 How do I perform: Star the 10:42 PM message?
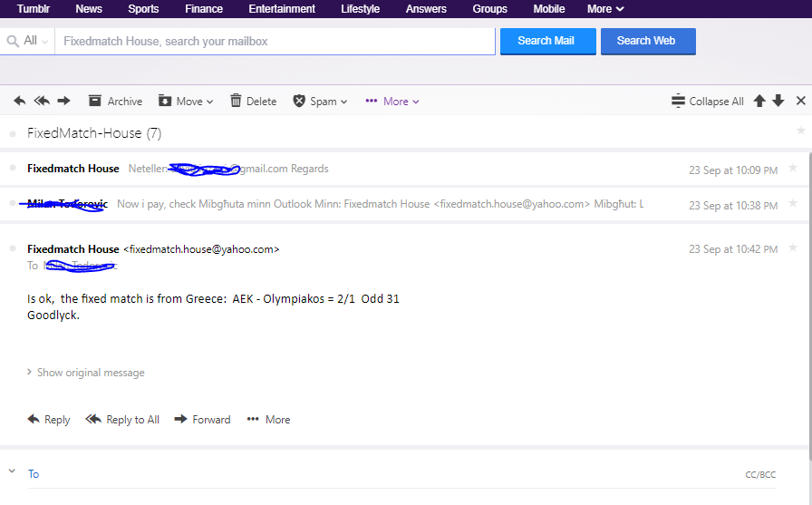coord(792,248)
